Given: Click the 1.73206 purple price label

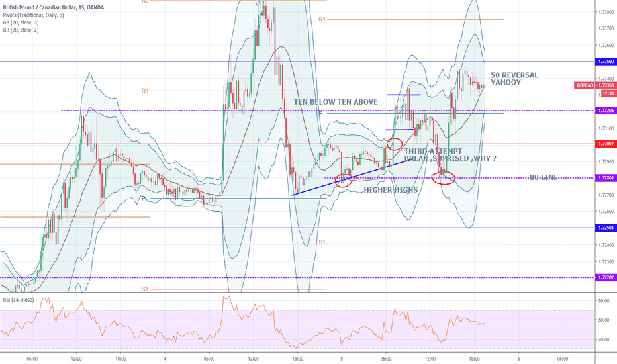Looking at the screenshot, I should pos(604,110).
